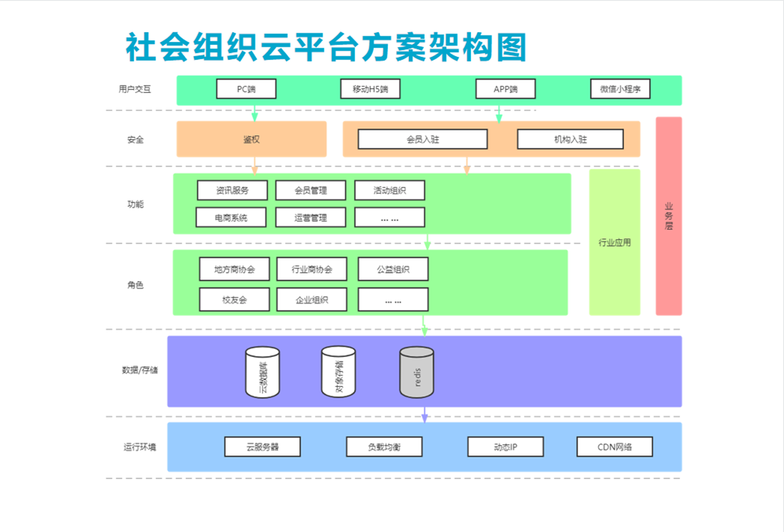Select the 微信小程序 box

[621, 89]
